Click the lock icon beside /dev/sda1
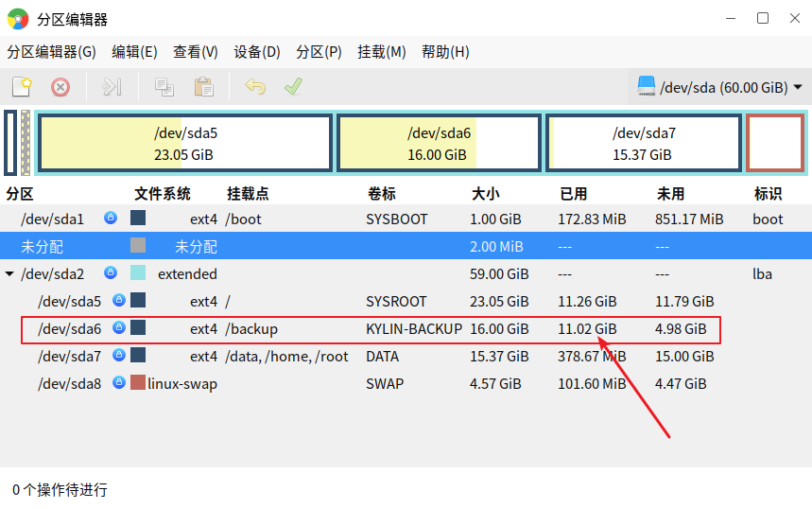This screenshot has width=812, height=509. pos(111,218)
